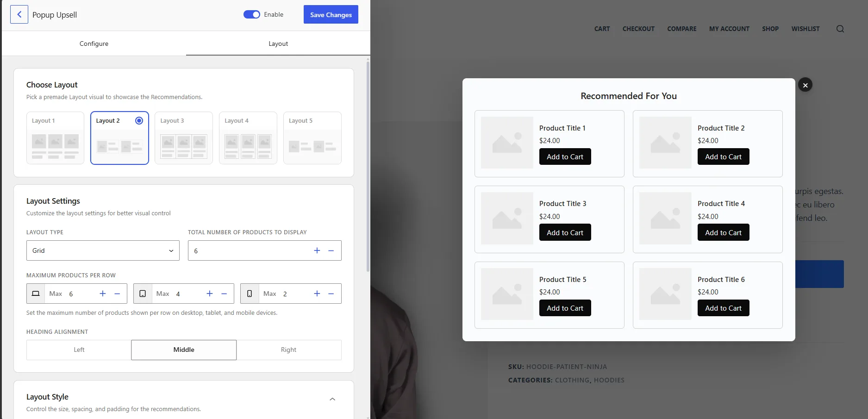Increase total number of products to display
868x419 pixels.
pyautogui.click(x=317, y=250)
